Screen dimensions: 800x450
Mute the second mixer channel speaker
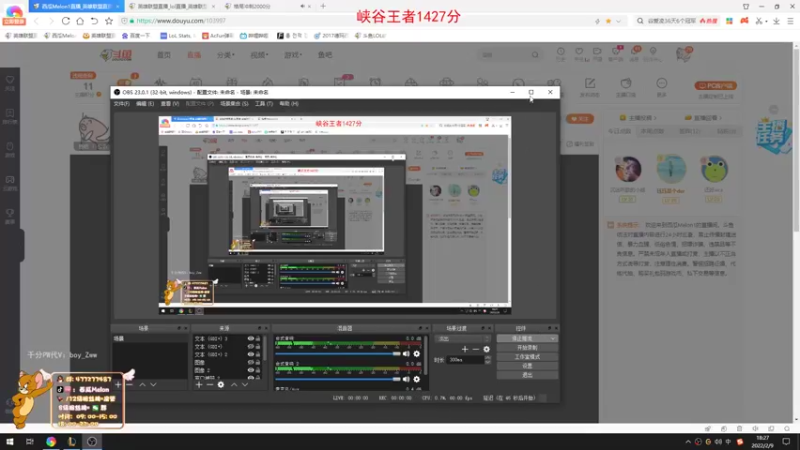pos(406,379)
